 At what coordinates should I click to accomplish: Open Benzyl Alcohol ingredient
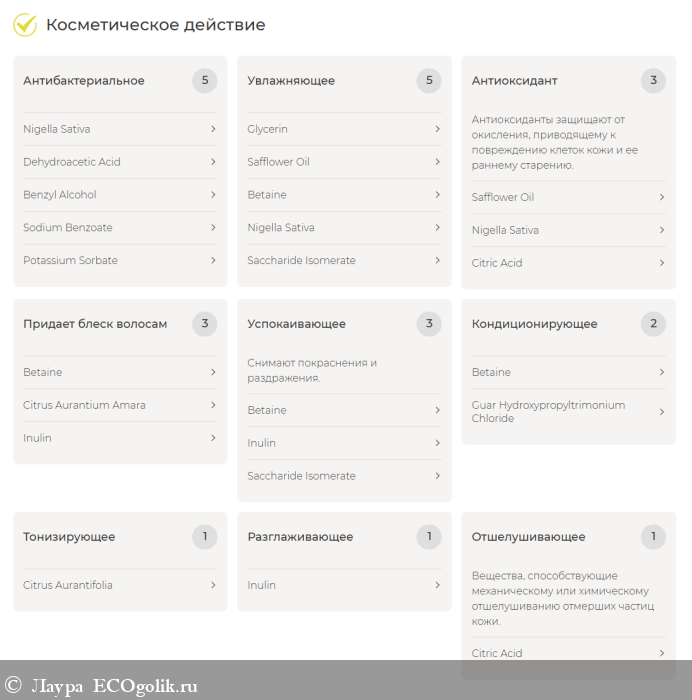click(60, 195)
